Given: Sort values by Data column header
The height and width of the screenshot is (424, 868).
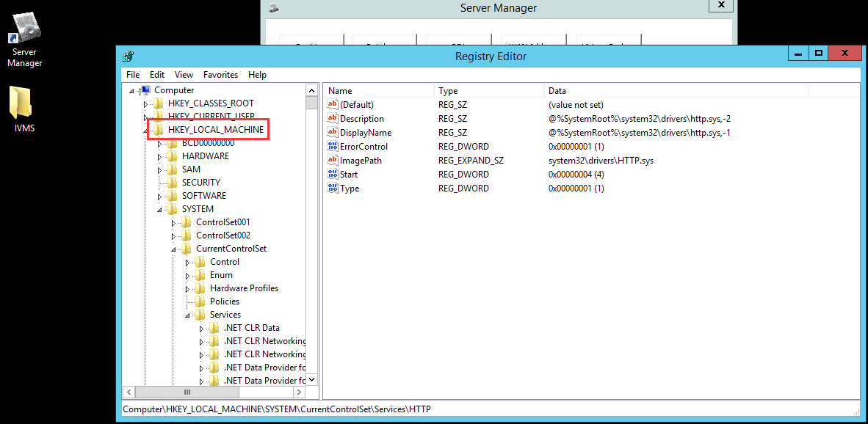Looking at the screenshot, I should pos(676,91).
